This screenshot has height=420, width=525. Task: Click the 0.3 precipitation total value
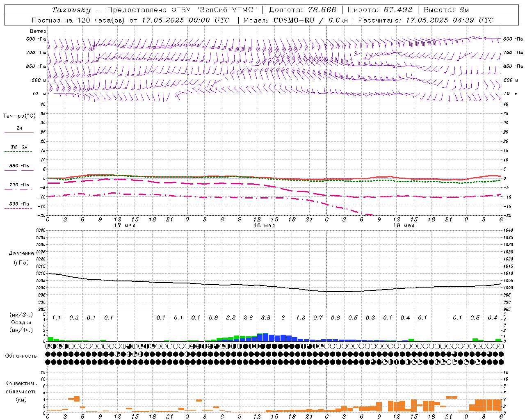click(370, 318)
